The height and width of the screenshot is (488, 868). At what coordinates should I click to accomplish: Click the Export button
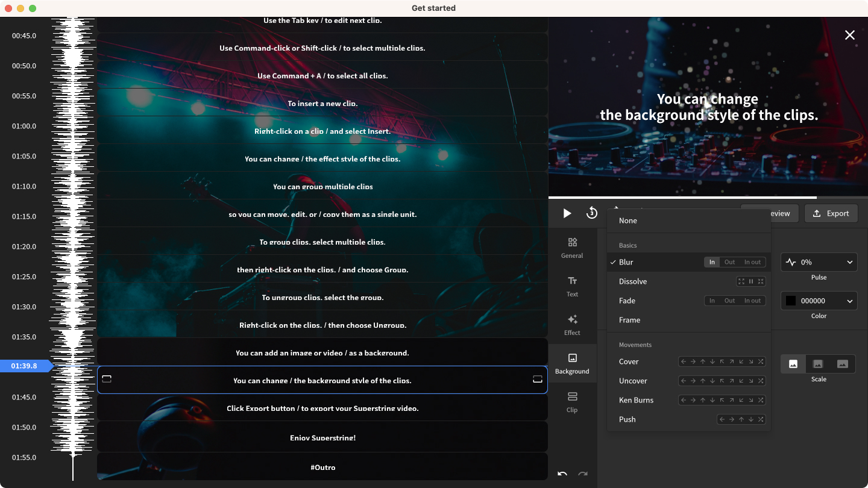click(x=831, y=213)
